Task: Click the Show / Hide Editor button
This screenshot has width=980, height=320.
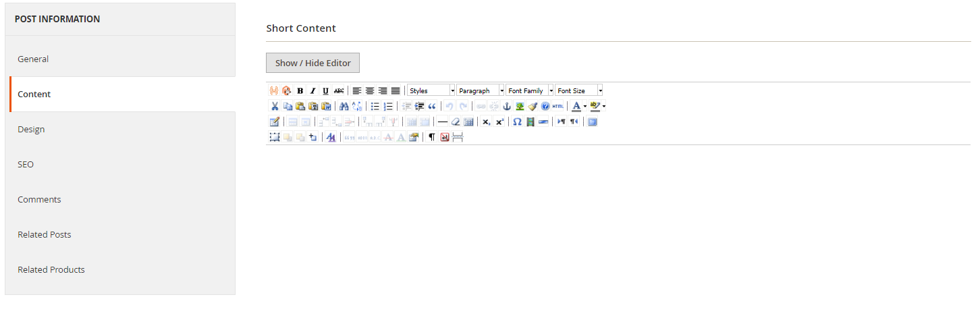Action: pos(312,63)
